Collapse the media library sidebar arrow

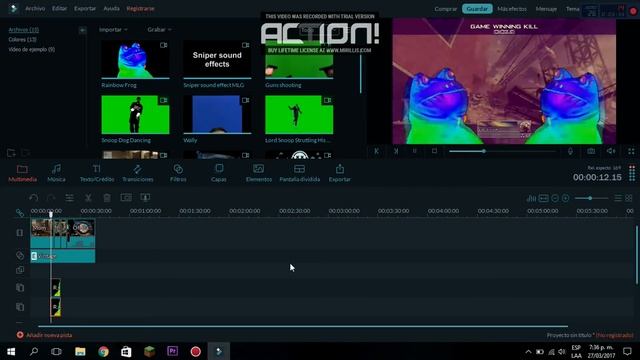(82, 30)
